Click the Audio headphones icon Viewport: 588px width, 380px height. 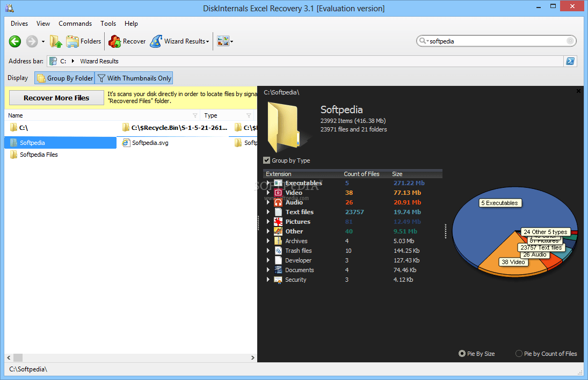(x=278, y=202)
